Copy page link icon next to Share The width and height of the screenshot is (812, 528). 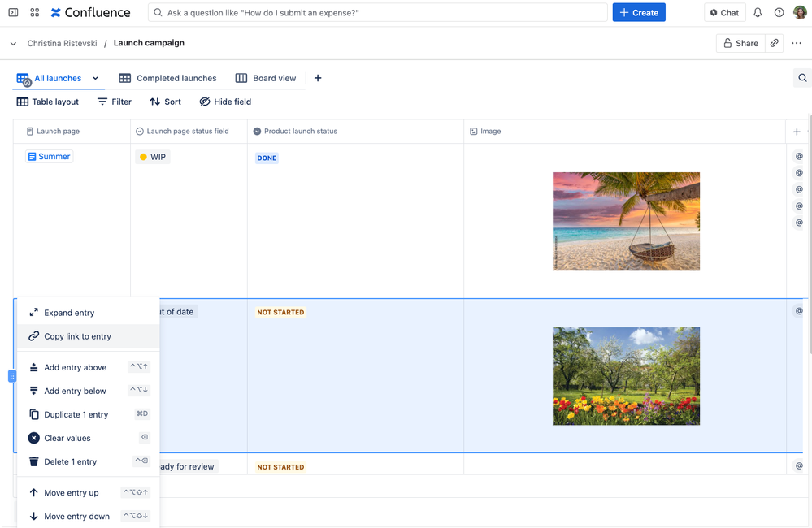pyautogui.click(x=774, y=43)
